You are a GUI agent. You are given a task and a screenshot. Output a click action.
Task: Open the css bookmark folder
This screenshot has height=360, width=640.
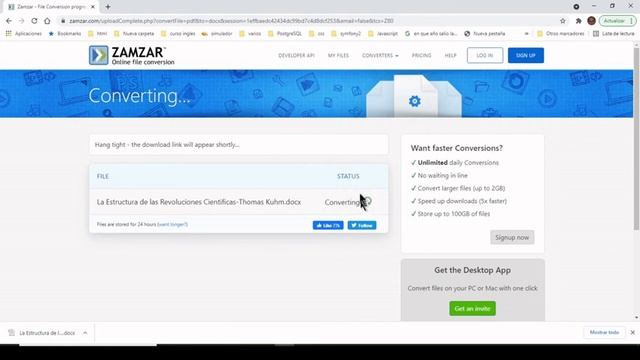[317, 33]
